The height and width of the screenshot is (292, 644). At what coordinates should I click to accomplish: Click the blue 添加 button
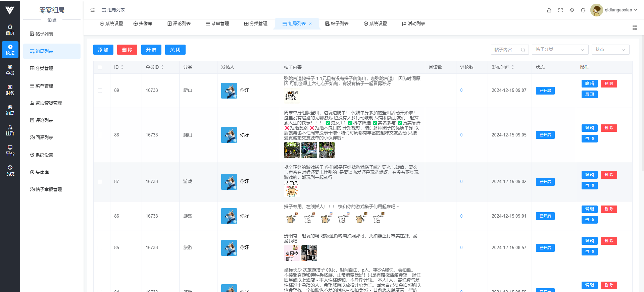tap(103, 50)
